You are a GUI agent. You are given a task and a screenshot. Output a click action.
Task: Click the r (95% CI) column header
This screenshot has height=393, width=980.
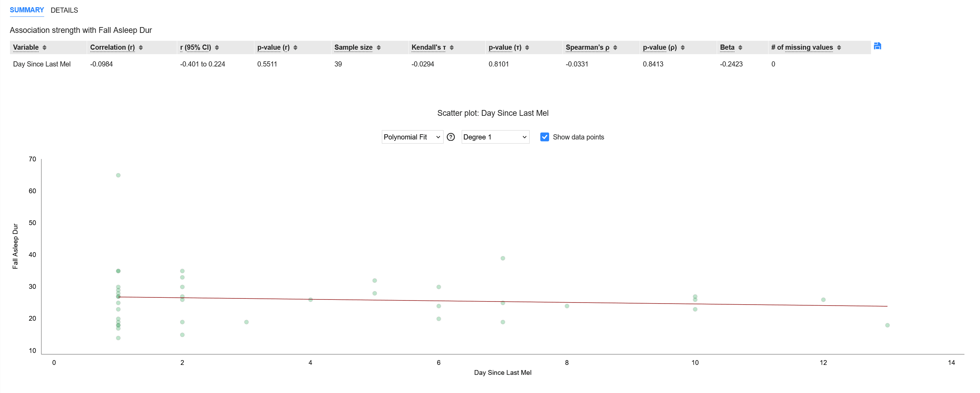pyautogui.click(x=195, y=48)
